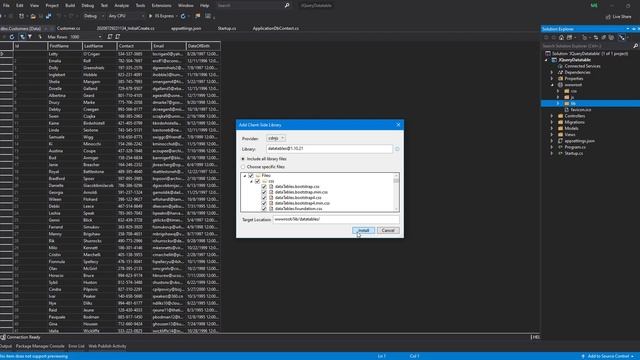This screenshot has width=640, height=360.
Task: Select Program.cs in Solution Explorer
Action: pyautogui.click(x=575, y=147)
